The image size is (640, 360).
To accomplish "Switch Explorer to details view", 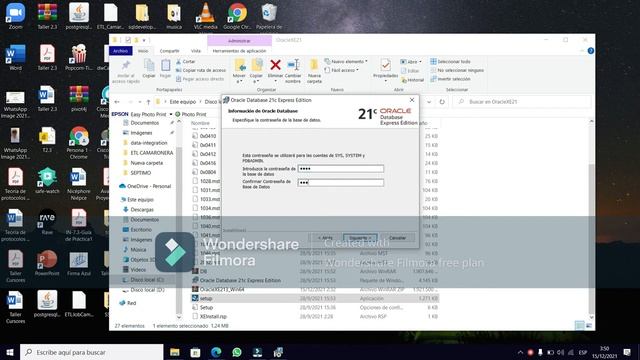I will point(580,326).
